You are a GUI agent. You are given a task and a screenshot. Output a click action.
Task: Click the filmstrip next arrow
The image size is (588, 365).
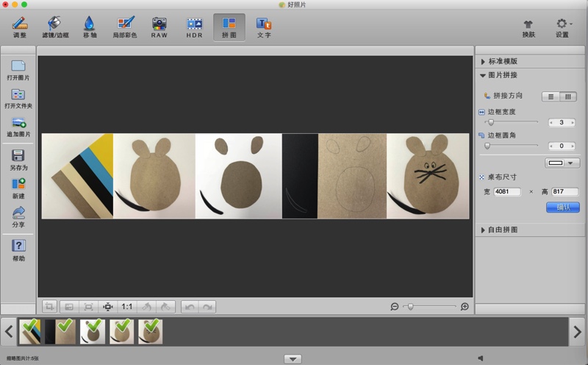(x=578, y=332)
